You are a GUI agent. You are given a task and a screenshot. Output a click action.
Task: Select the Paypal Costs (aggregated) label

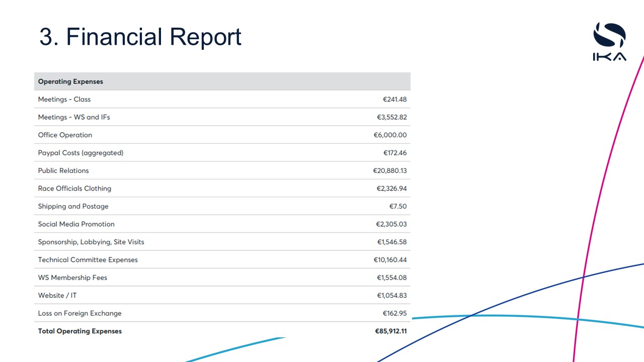pos(80,153)
